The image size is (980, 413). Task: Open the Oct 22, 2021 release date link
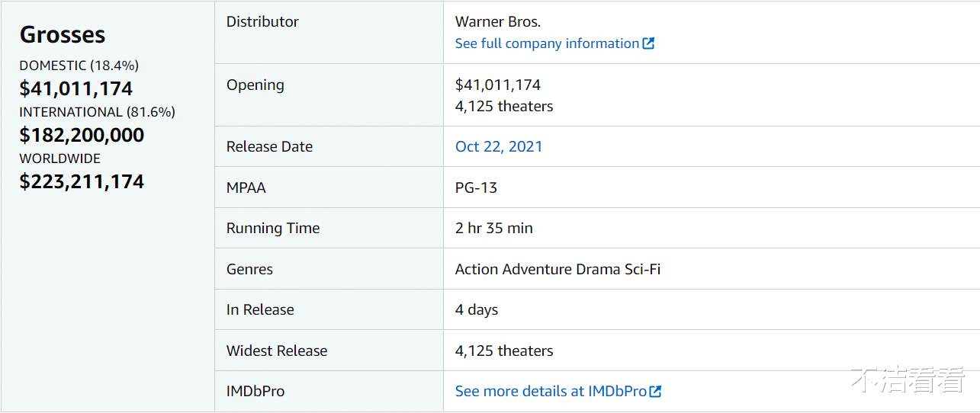[x=499, y=146]
